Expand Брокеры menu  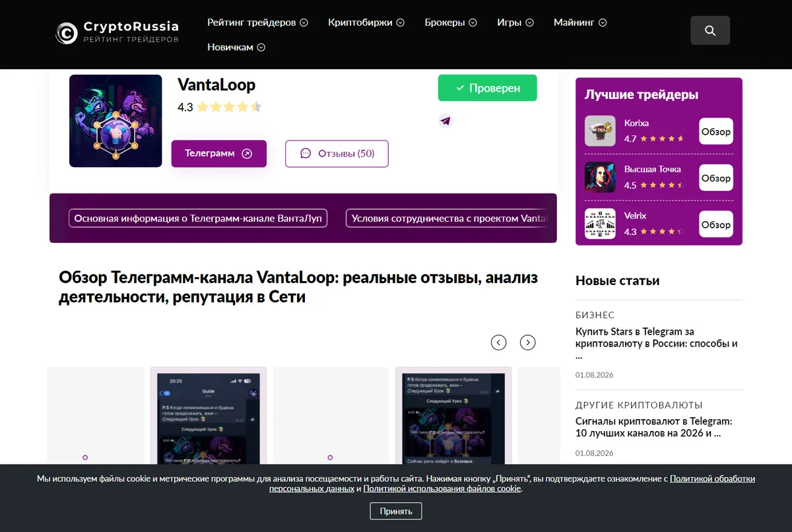pos(451,22)
